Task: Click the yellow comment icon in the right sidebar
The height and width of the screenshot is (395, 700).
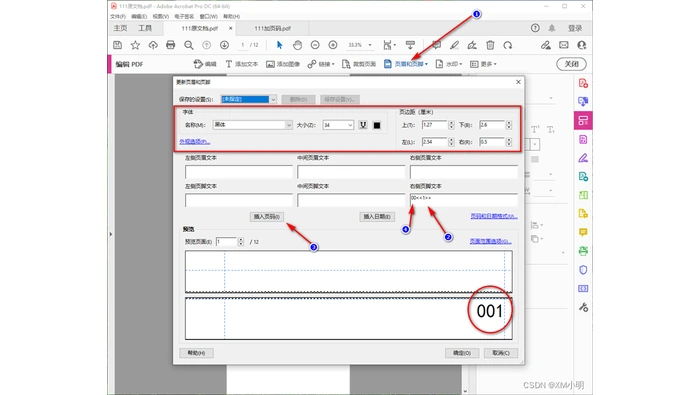Action: click(x=583, y=233)
